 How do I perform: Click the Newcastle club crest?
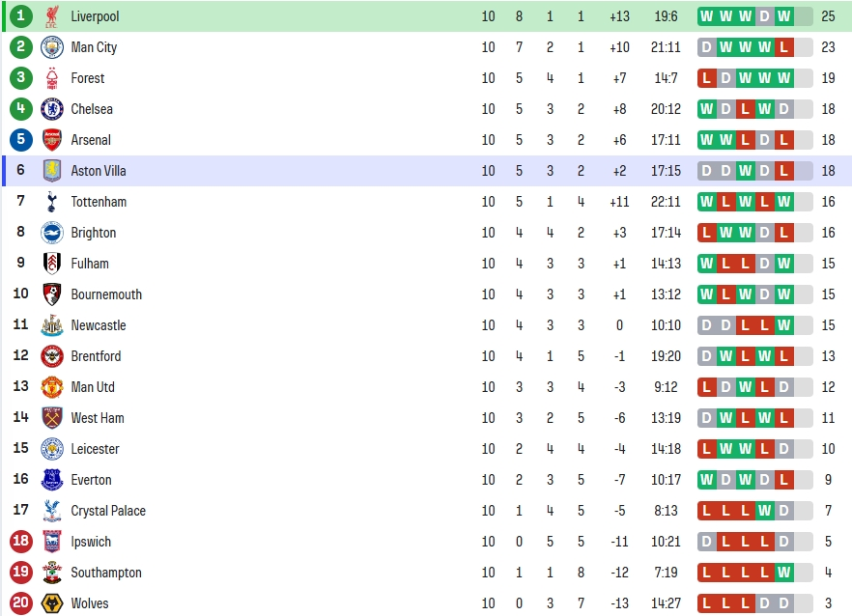[52, 325]
